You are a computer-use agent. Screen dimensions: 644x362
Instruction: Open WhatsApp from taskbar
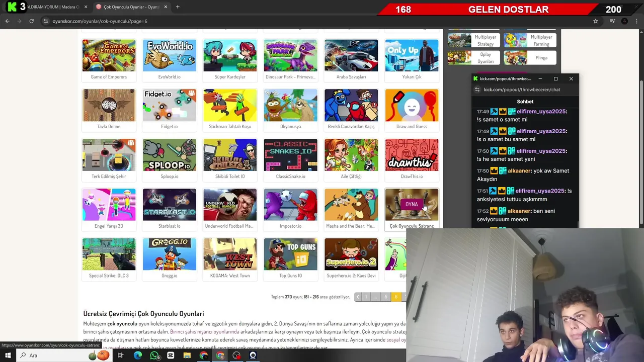tap(154, 355)
